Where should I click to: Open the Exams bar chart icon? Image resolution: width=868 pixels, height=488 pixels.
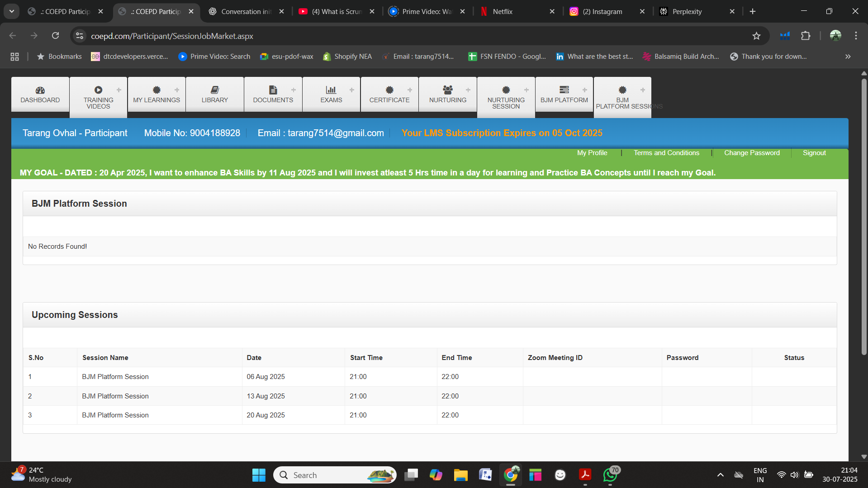click(331, 90)
